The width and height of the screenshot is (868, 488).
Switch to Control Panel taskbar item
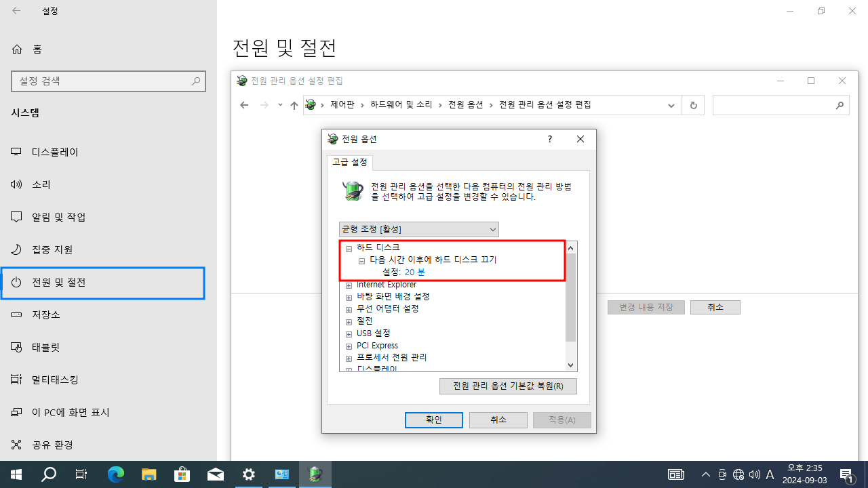(282, 474)
